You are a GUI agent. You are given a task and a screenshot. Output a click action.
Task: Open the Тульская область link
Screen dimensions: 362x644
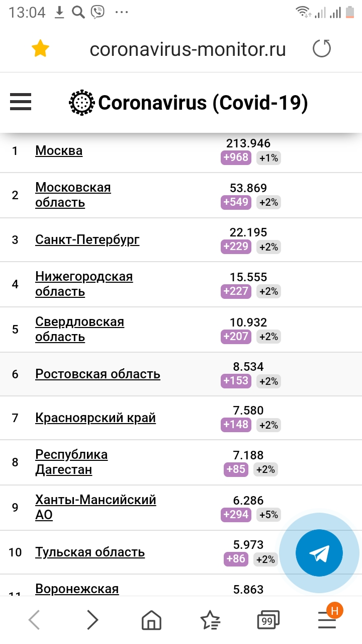click(x=90, y=552)
